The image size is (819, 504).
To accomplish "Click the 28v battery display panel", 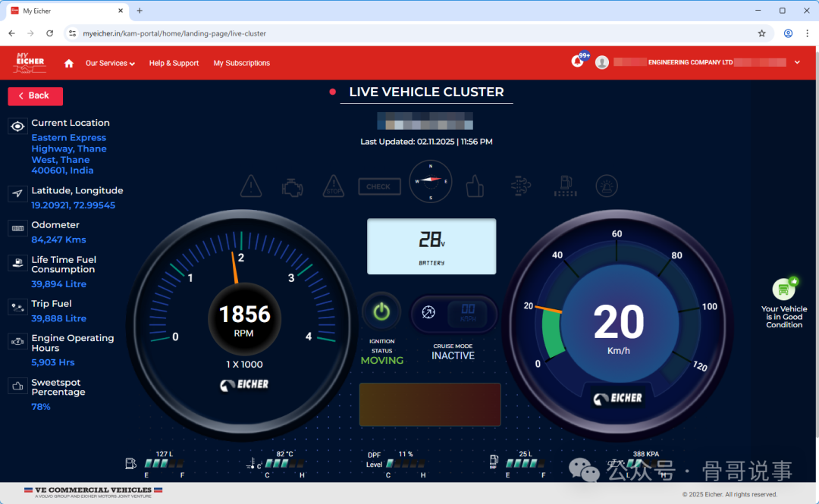I will click(x=431, y=246).
